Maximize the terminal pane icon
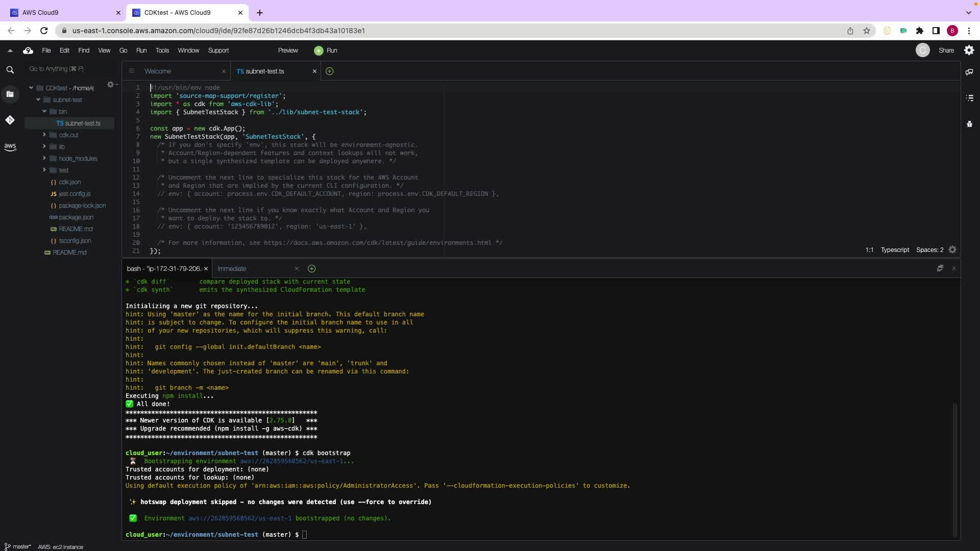This screenshot has width=980, height=551. 940,268
